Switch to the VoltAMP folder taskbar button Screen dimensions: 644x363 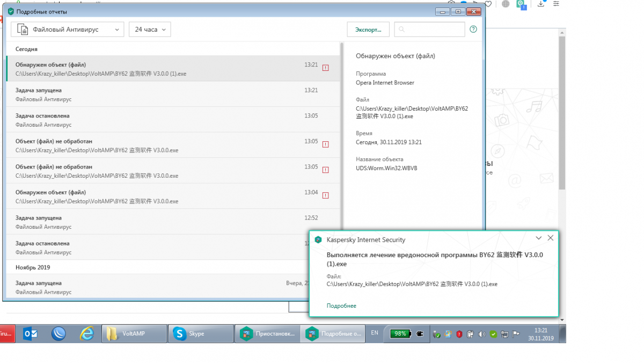pos(134,333)
